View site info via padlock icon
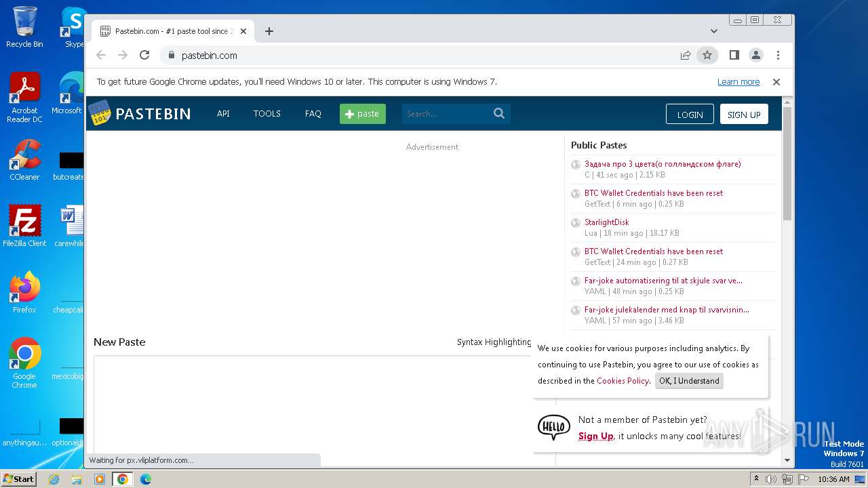This screenshot has width=868, height=488. (x=171, y=56)
